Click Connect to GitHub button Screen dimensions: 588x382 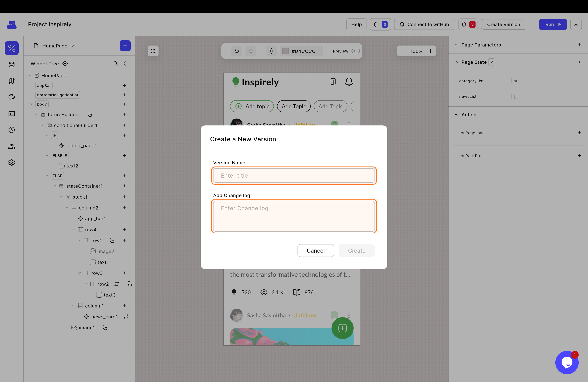(424, 25)
